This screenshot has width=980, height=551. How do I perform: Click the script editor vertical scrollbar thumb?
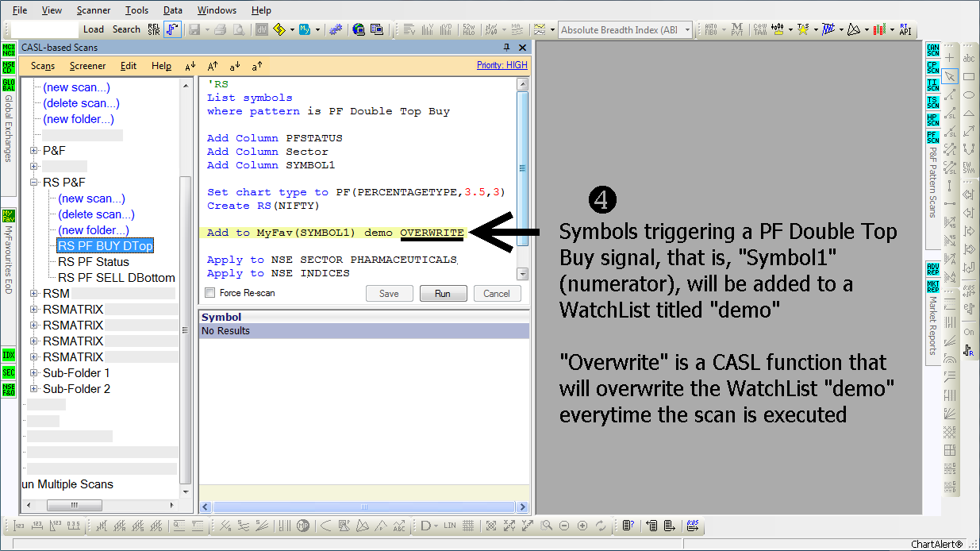[x=522, y=168]
